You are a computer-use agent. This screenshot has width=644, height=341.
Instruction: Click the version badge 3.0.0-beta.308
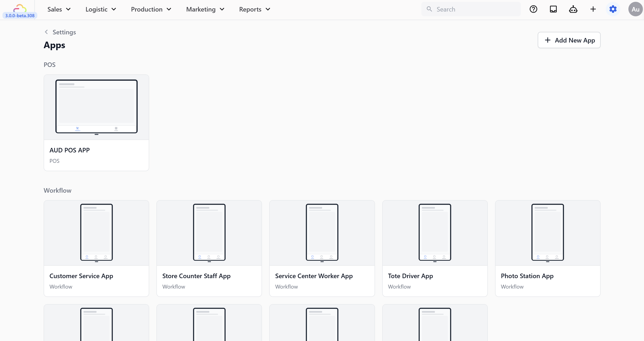coord(20,16)
